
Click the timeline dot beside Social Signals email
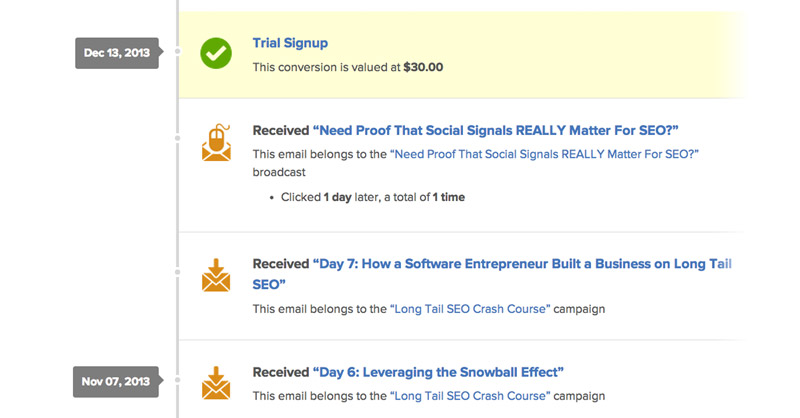click(178, 138)
